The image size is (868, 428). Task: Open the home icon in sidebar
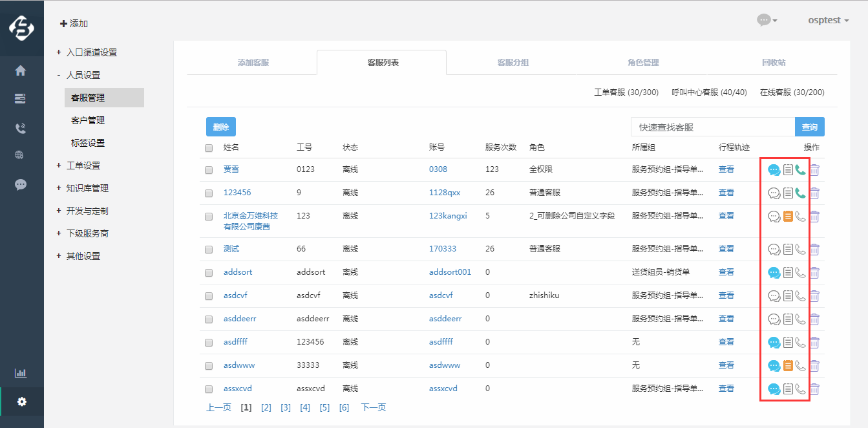point(21,70)
